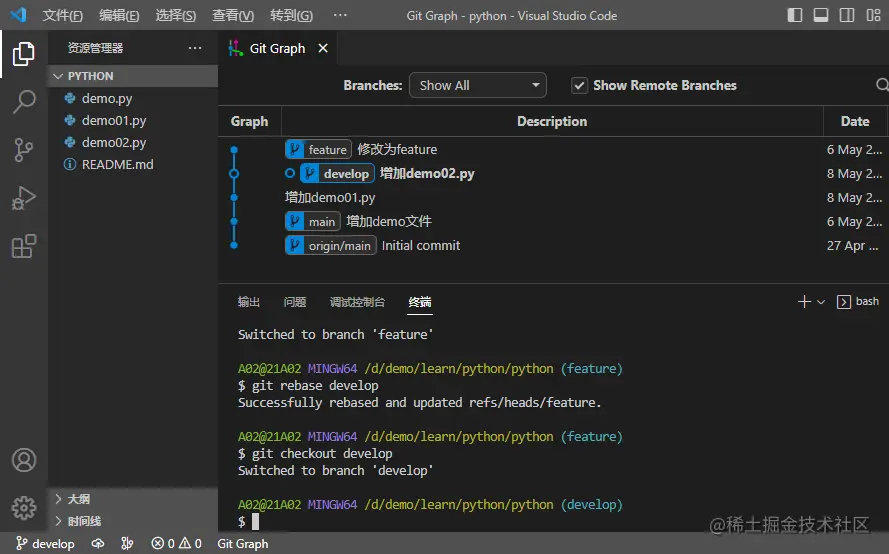Click publish to cloud status bar icon
Image resolution: width=889 pixels, height=554 pixels.
click(x=98, y=544)
